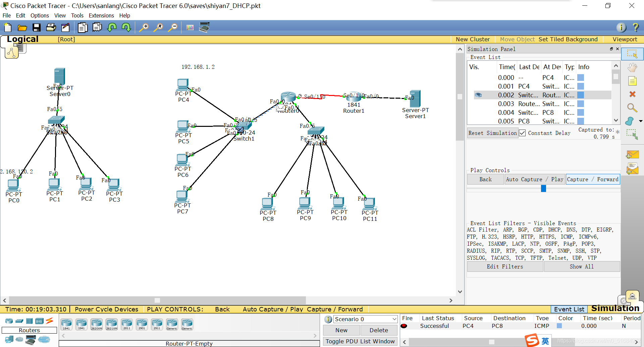Click the workspace scroll-right arrow

click(451, 300)
